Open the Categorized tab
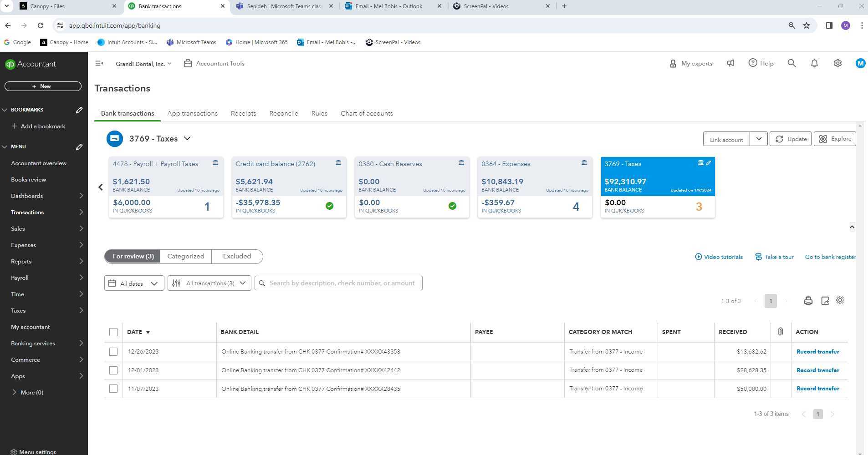Image resolution: width=868 pixels, height=455 pixels. click(185, 256)
